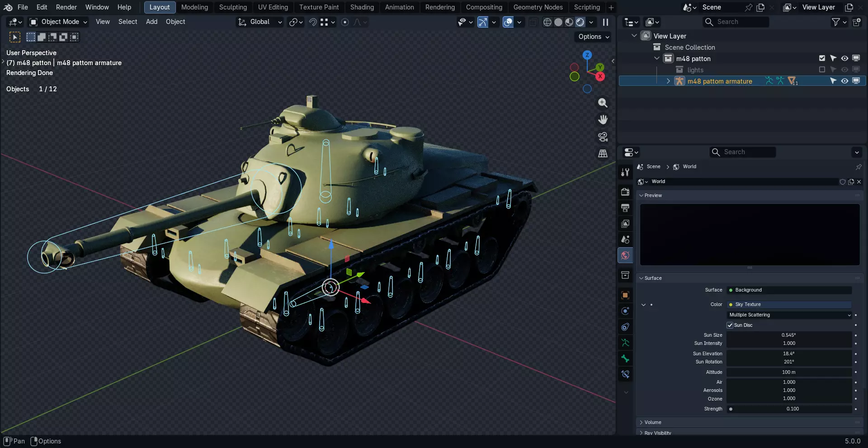Choose the Extend selection mode icon

click(x=42, y=37)
